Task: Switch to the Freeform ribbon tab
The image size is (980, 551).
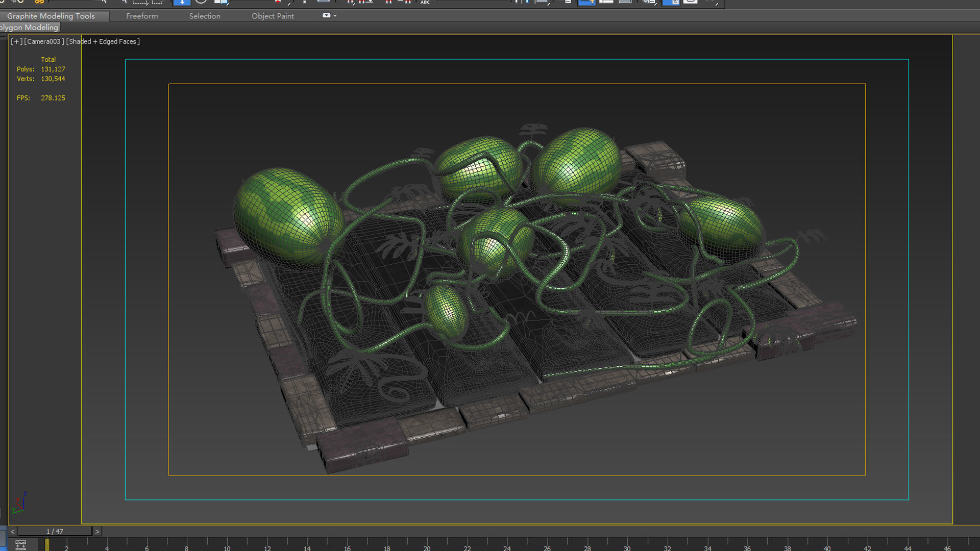Action: [x=142, y=16]
